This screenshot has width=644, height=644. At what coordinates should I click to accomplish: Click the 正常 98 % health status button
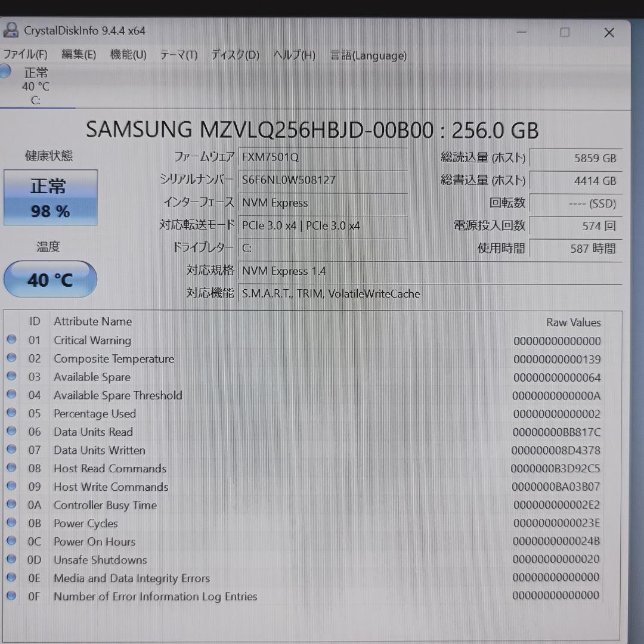click(51, 197)
